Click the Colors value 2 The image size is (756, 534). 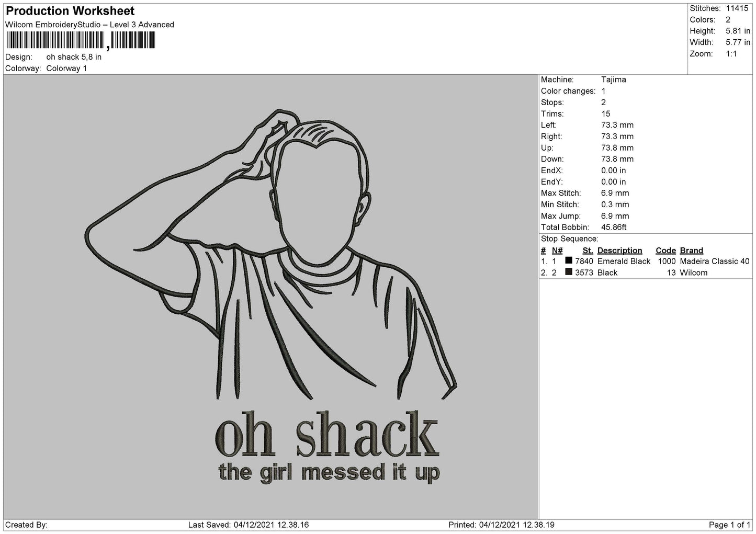tap(728, 20)
